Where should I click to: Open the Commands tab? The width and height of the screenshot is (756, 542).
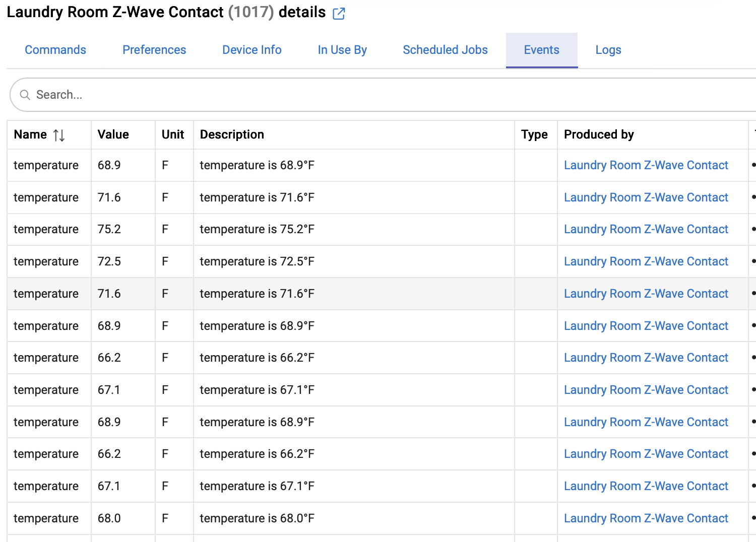pos(55,50)
